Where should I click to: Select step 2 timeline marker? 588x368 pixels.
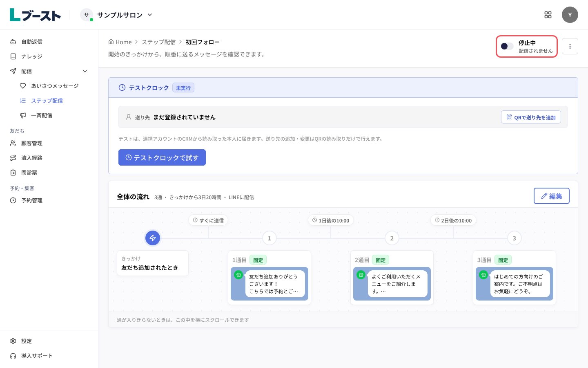point(392,238)
